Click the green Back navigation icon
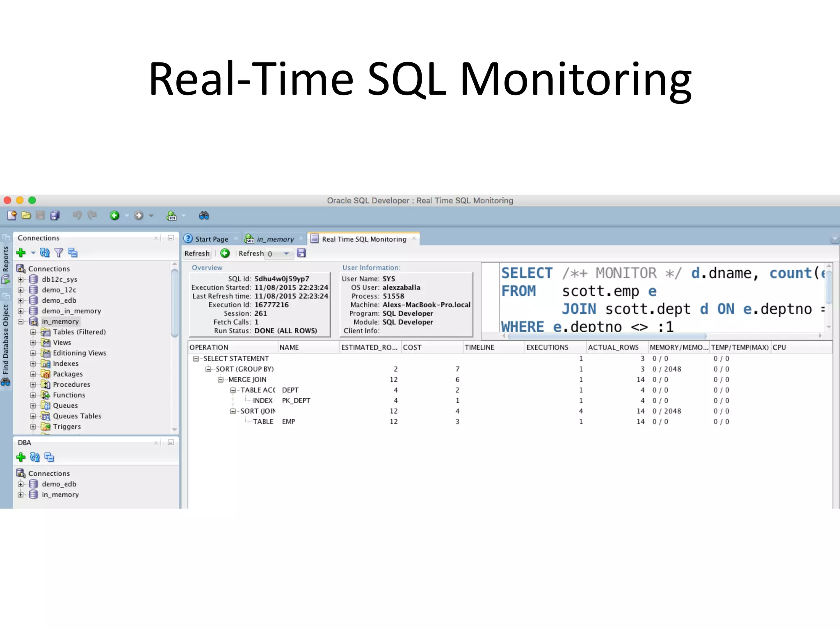The image size is (840, 630). pyautogui.click(x=114, y=215)
